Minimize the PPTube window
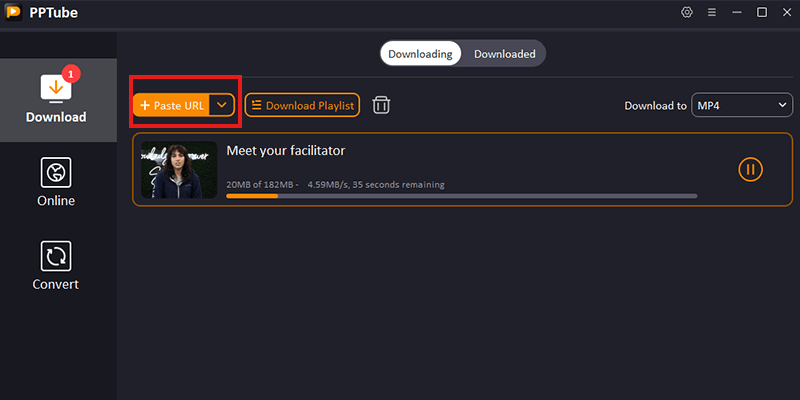The height and width of the screenshot is (400, 800). coord(737,13)
